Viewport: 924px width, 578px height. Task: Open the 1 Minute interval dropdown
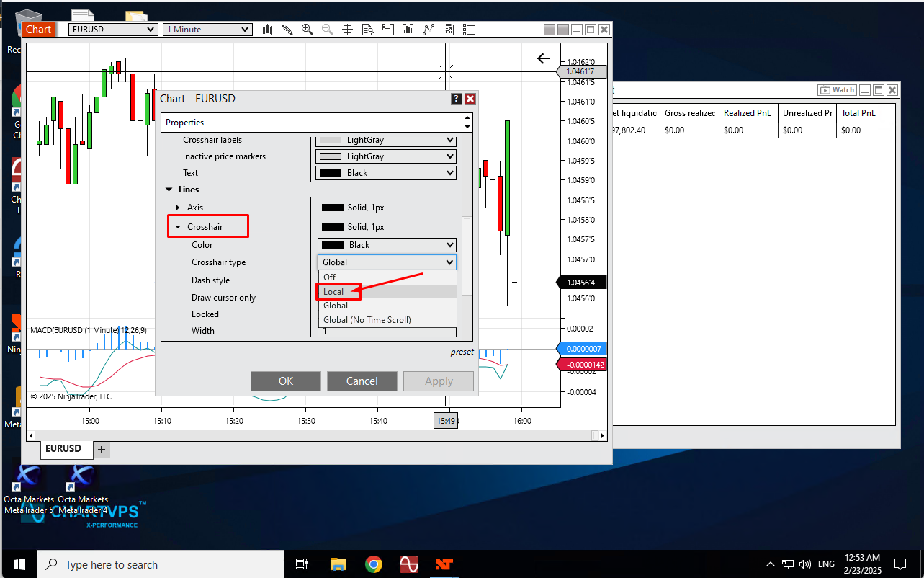[x=207, y=30]
